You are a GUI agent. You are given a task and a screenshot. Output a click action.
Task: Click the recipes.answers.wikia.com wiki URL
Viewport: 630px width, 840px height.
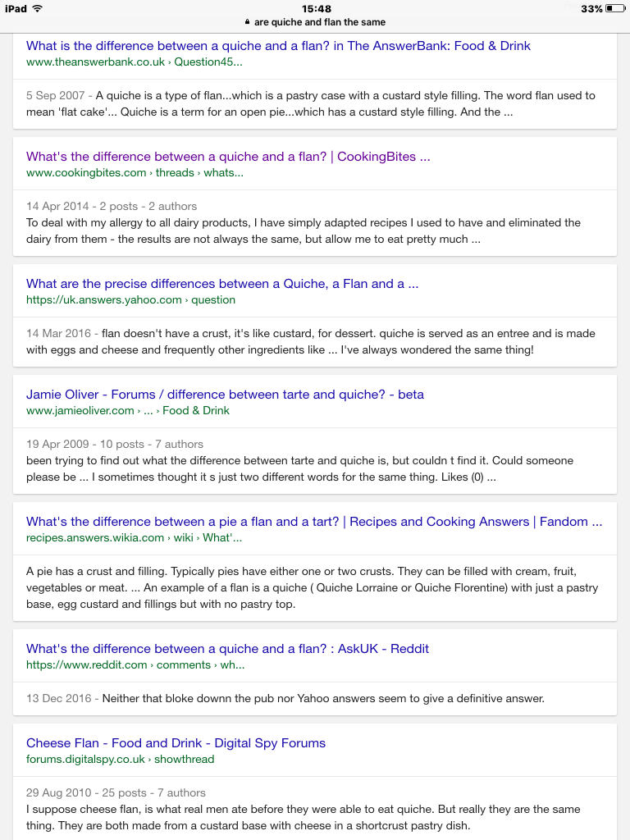click(x=134, y=537)
